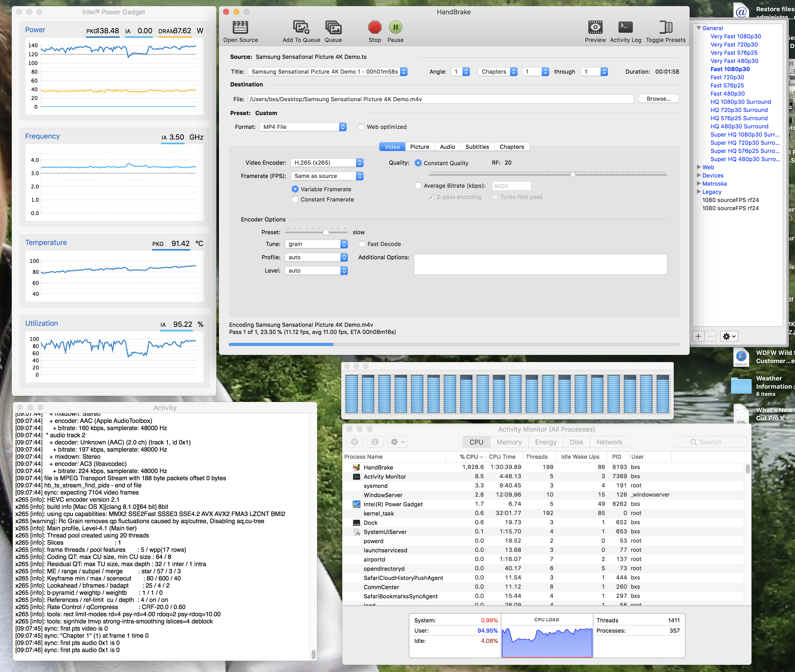Click the HandBrake process icon in Activity Monitor

pos(356,467)
